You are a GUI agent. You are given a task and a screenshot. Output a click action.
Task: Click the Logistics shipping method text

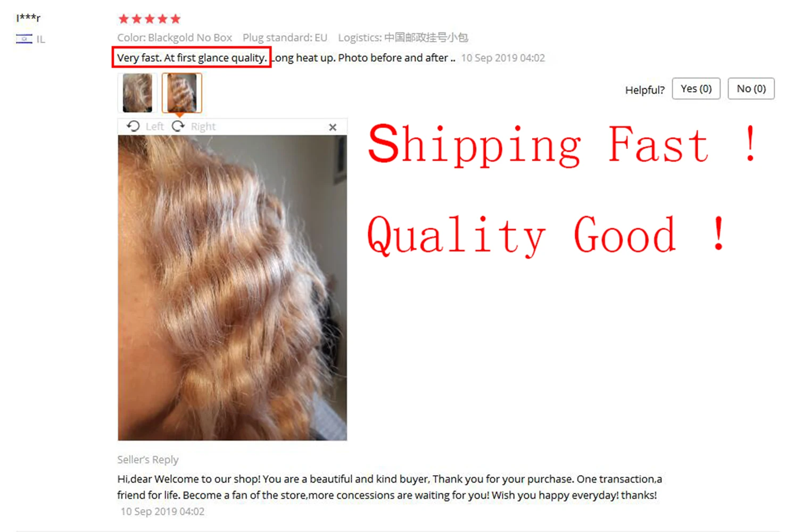[403, 38]
